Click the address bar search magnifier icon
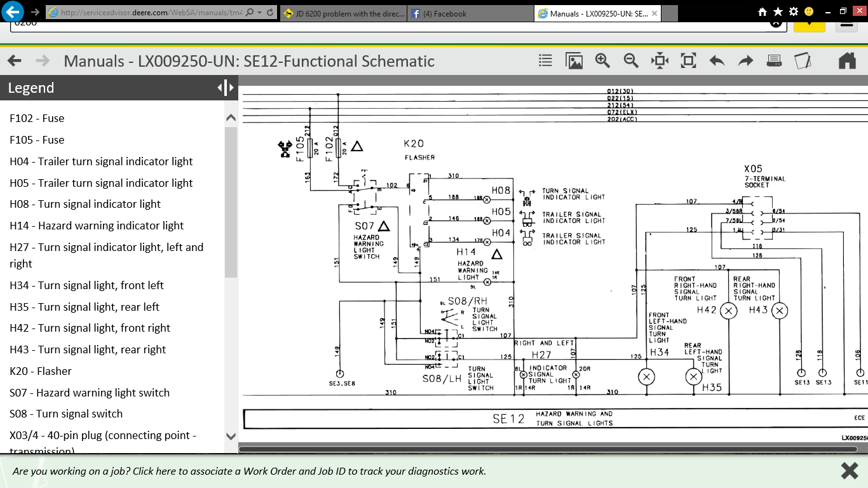The height and width of the screenshot is (488, 868). 249,13
